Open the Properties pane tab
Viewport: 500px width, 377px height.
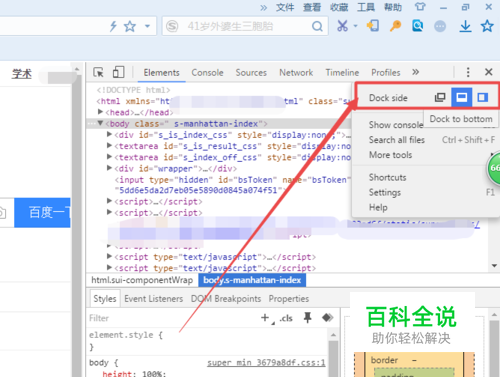coord(289,299)
